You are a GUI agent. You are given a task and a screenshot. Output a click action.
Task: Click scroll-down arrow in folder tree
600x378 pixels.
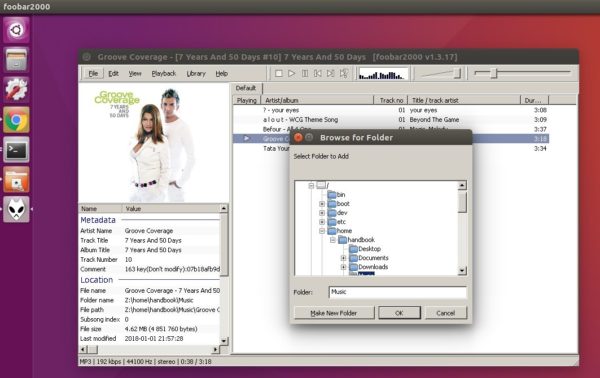462,270
